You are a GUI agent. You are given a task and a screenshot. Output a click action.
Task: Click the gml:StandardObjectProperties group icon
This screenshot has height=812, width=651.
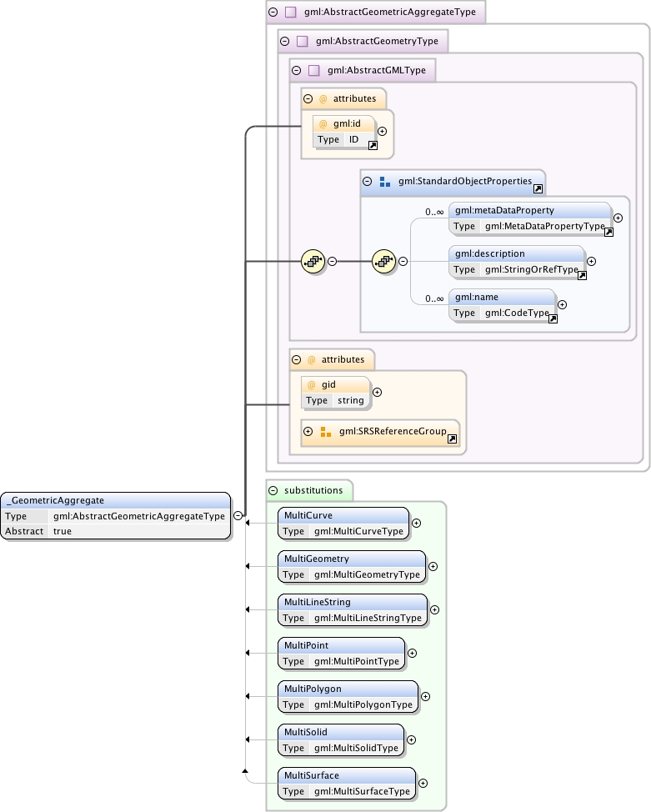[x=385, y=182]
